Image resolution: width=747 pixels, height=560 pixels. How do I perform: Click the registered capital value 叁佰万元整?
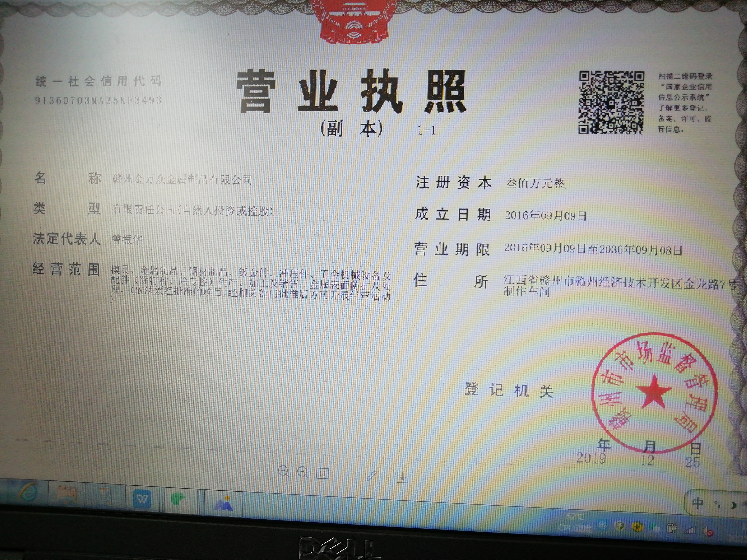[535, 183]
